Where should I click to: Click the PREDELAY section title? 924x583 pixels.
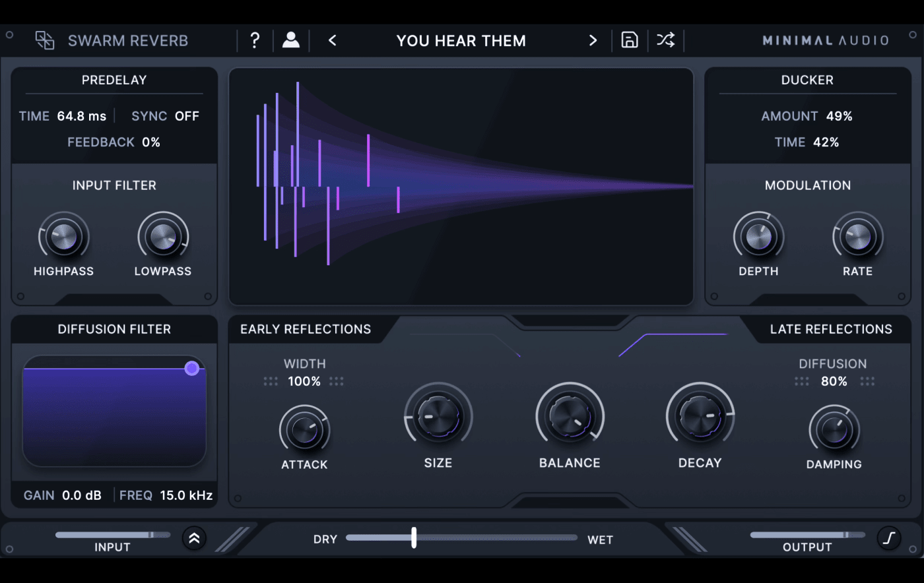pos(114,80)
